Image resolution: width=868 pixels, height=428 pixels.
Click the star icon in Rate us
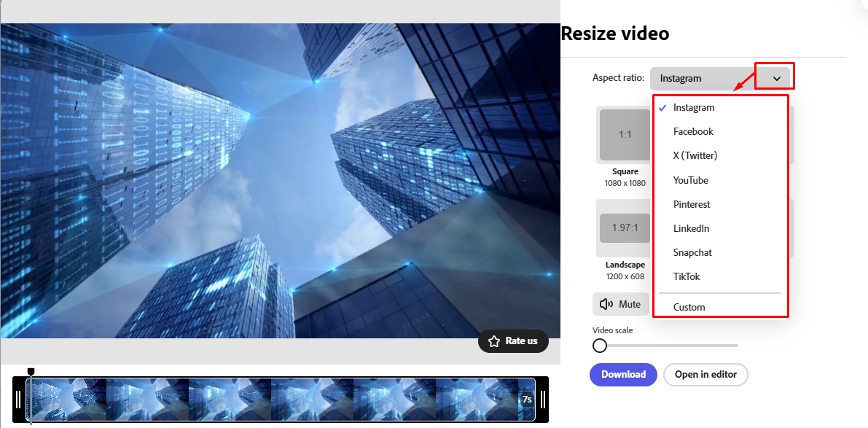494,341
